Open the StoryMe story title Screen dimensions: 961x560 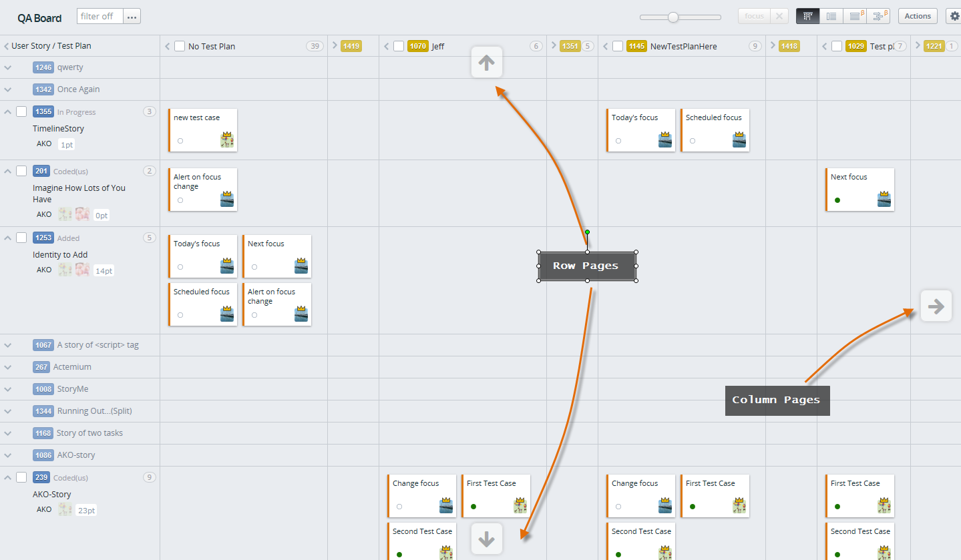pos(73,389)
